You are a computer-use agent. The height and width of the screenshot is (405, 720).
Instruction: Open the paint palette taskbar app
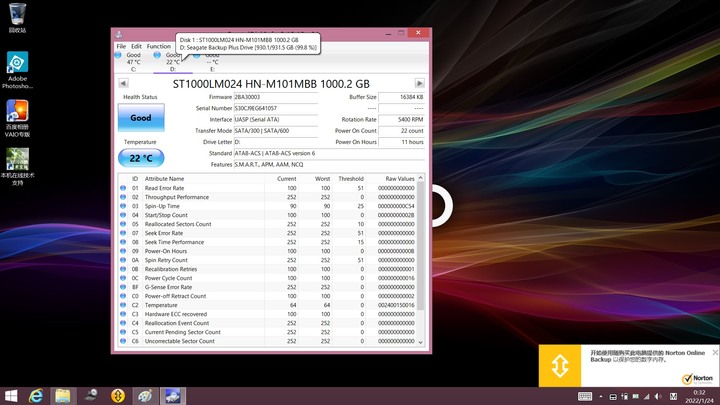pyautogui.click(x=145, y=396)
